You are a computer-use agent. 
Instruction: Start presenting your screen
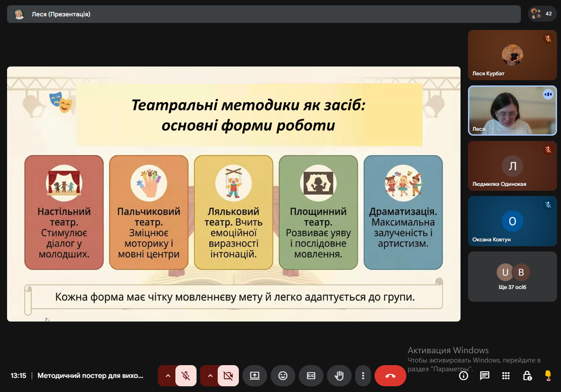coord(255,376)
